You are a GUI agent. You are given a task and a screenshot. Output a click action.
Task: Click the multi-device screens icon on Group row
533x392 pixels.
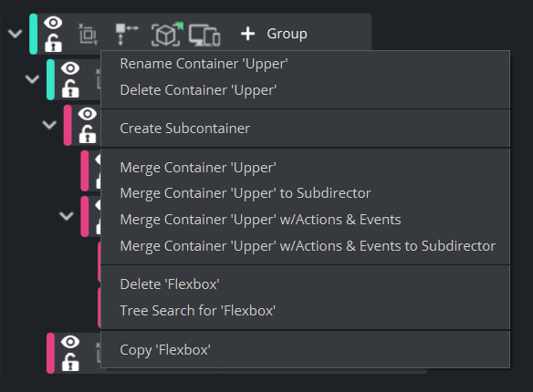(x=204, y=35)
